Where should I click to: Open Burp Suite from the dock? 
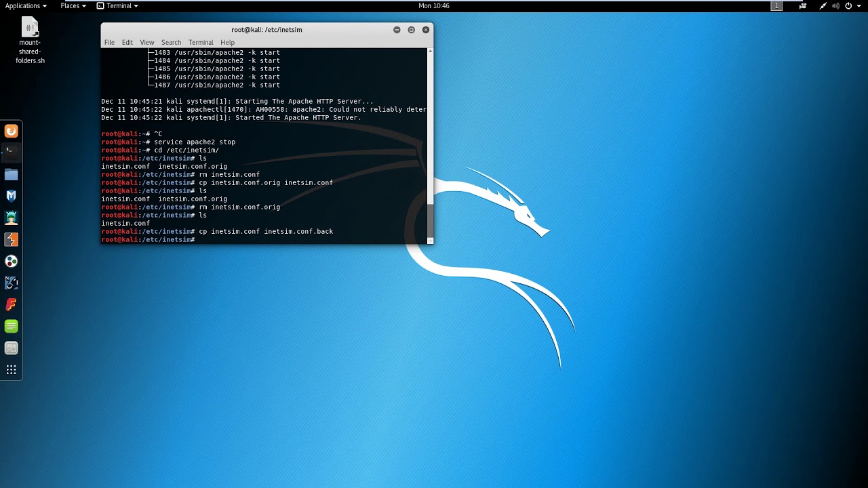click(x=11, y=240)
